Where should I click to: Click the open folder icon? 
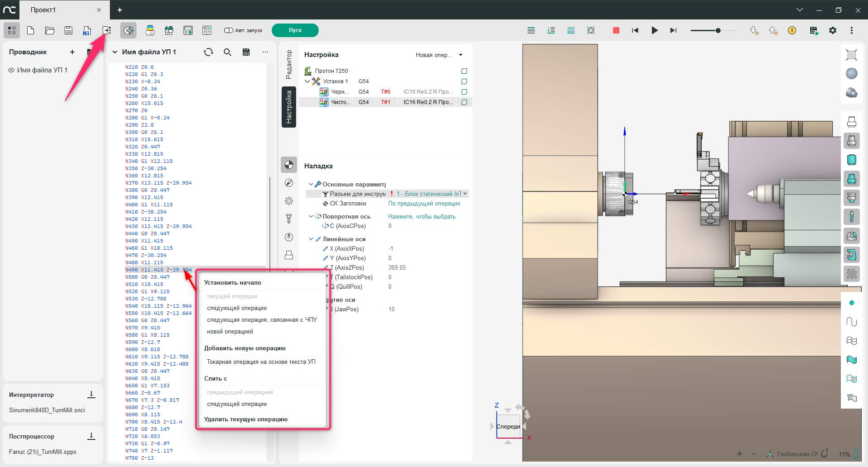[x=50, y=30]
